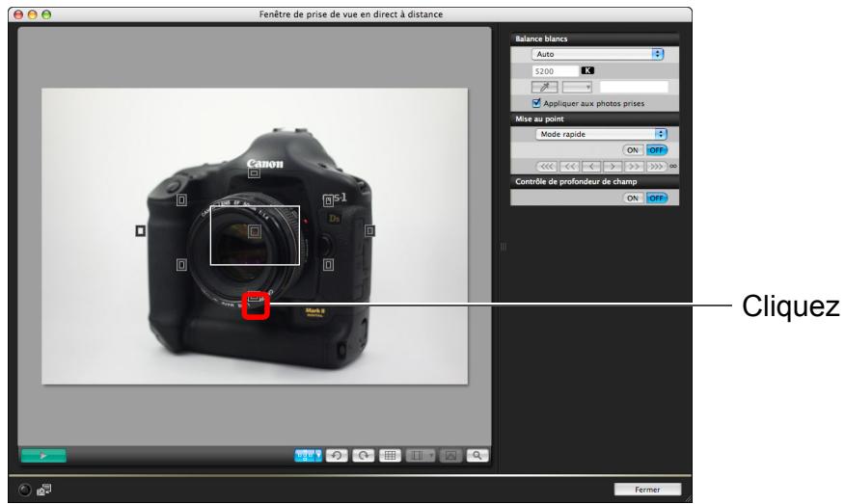Click the aspect ratio lines button
The width and height of the screenshot is (845, 504).
tap(417, 456)
